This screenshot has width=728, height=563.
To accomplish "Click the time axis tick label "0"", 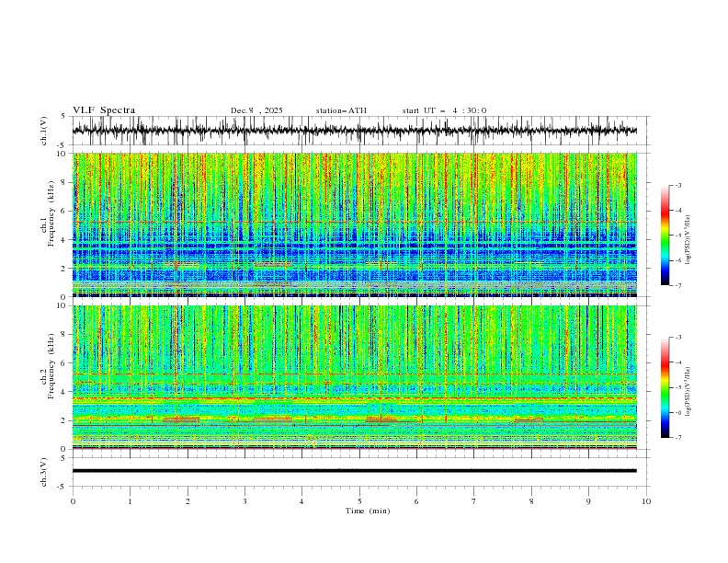I will click(73, 501).
